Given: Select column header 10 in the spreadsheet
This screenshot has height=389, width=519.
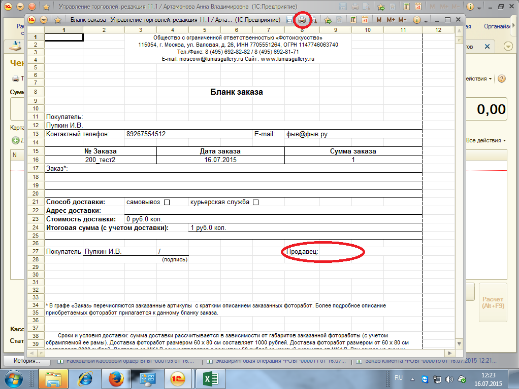Looking at the screenshot, I should pos(367,30).
